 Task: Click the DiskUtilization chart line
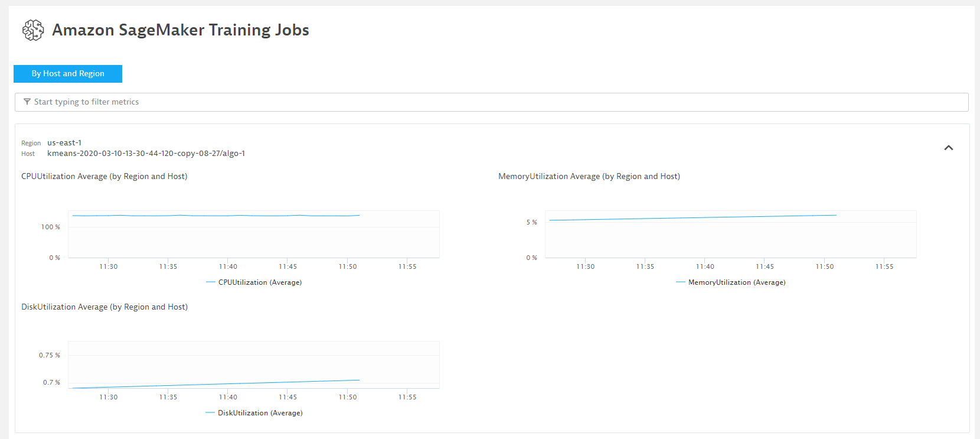pos(215,384)
